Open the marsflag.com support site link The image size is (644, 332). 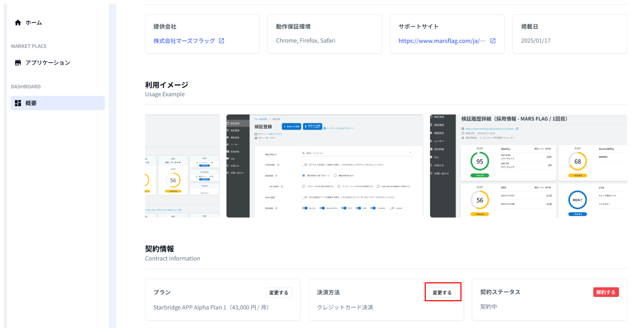pos(442,41)
